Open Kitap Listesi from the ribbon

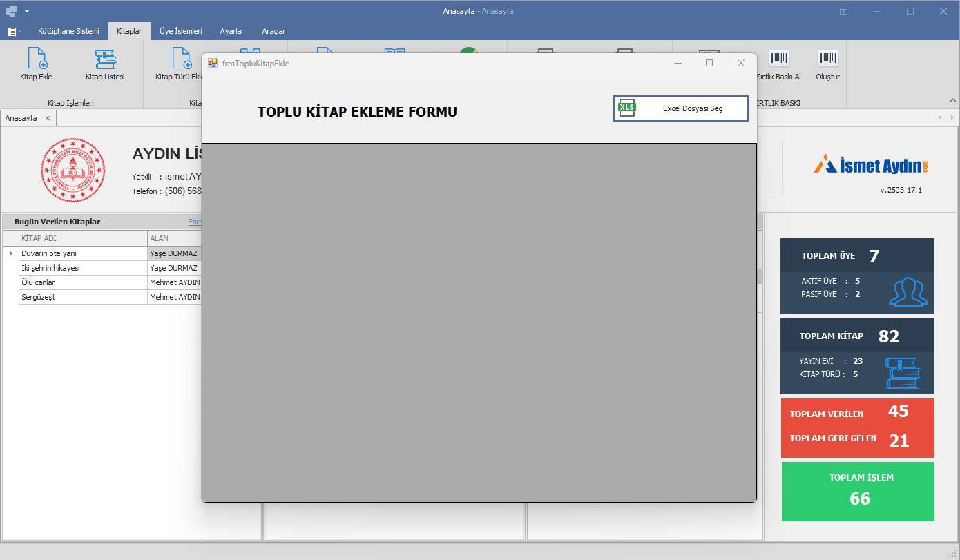(105, 59)
